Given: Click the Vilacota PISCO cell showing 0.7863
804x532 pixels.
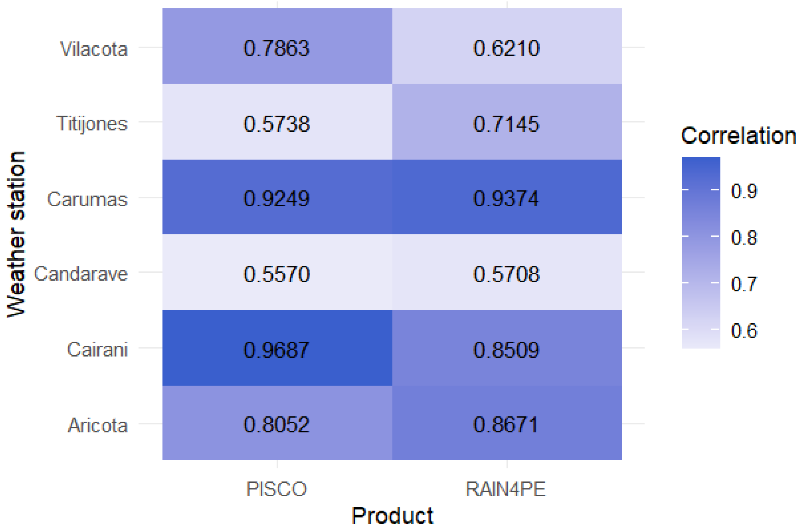Looking at the screenshot, I should click(x=277, y=47).
